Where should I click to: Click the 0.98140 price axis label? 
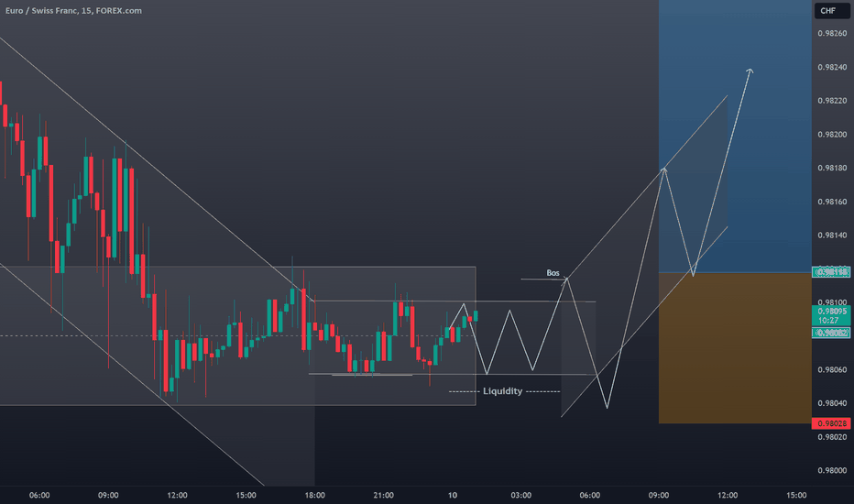[832, 236]
